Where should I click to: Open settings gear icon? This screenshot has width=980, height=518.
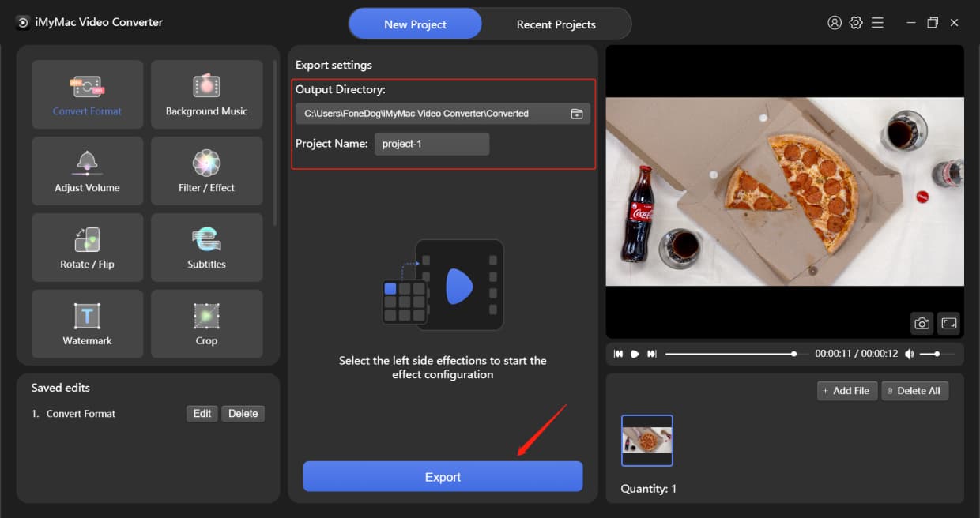coord(856,23)
